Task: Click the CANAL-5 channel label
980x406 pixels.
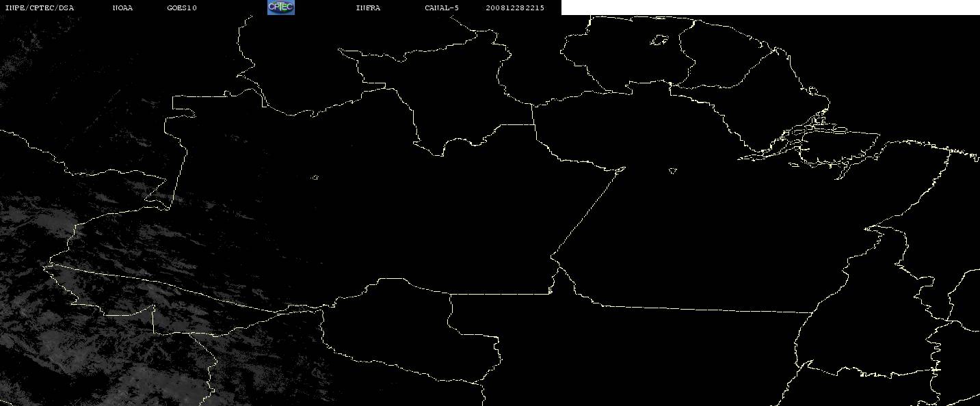Action: (x=442, y=8)
